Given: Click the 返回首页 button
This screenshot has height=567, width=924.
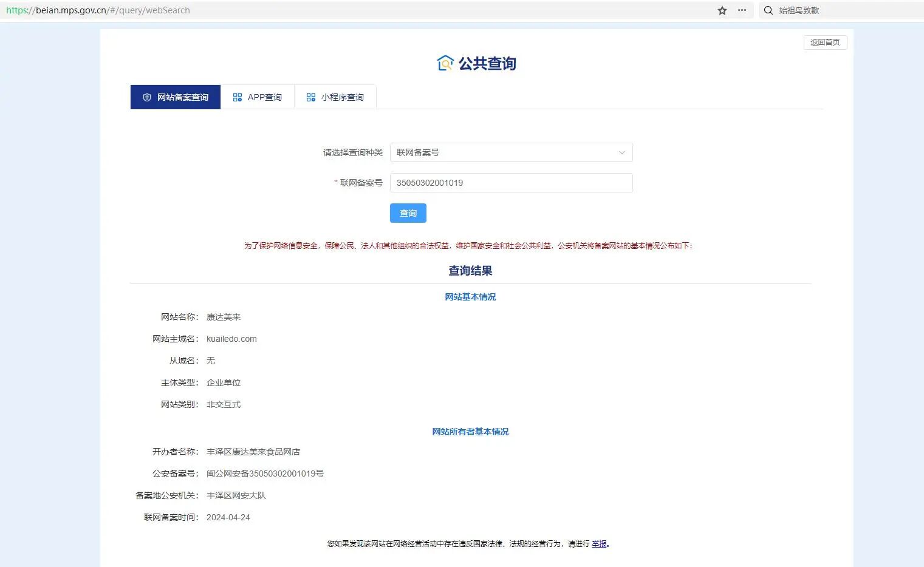Looking at the screenshot, I should click(x=825, y=42).
